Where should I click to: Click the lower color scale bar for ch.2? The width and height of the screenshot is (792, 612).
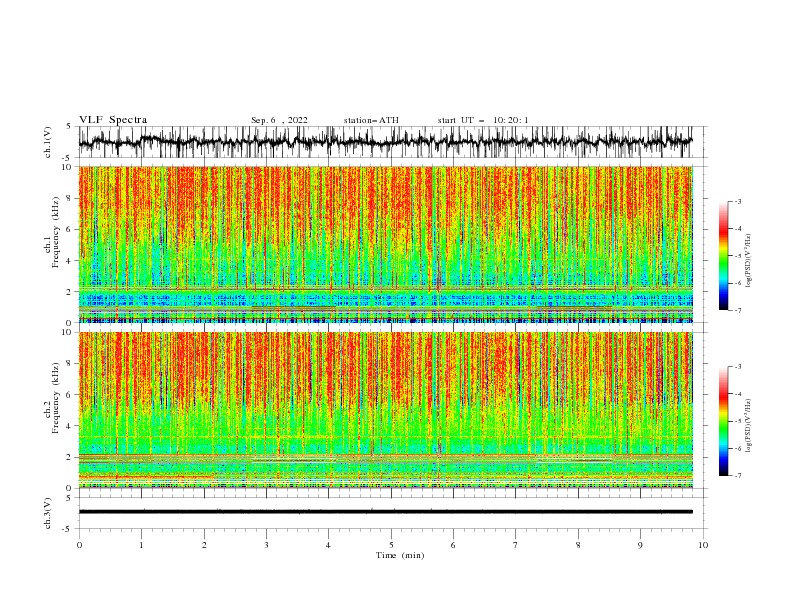click(x=723, y=421)
